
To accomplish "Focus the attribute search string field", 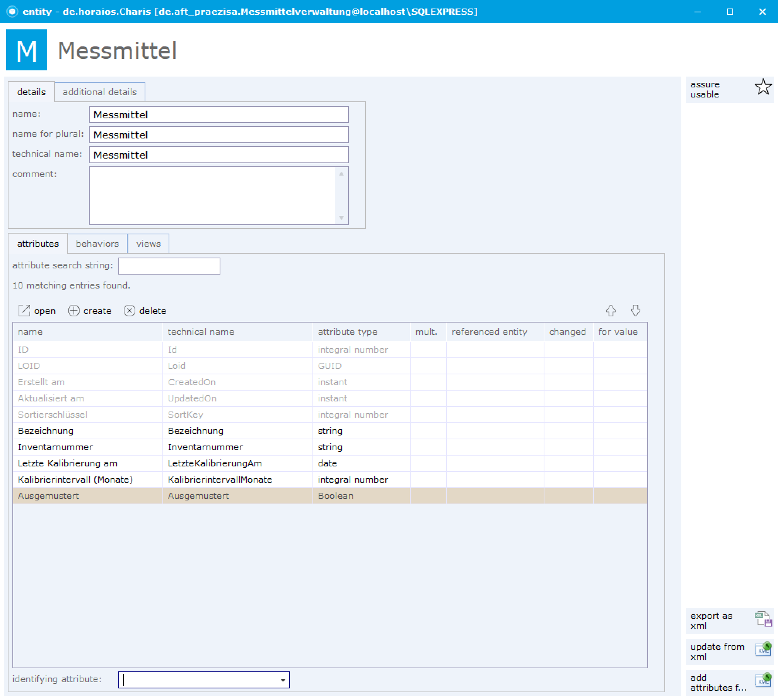I will point(169,266).
